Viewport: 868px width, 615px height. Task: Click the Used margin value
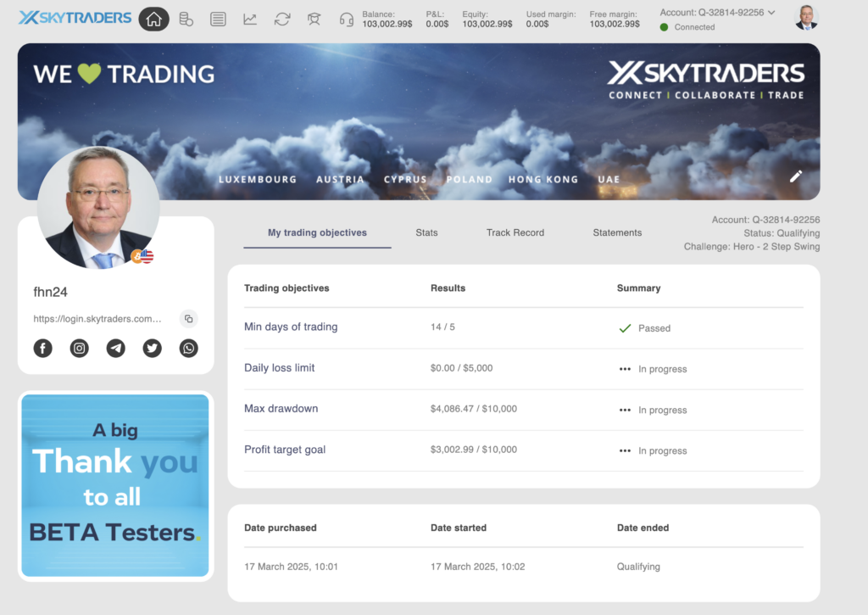pos(537,24)
